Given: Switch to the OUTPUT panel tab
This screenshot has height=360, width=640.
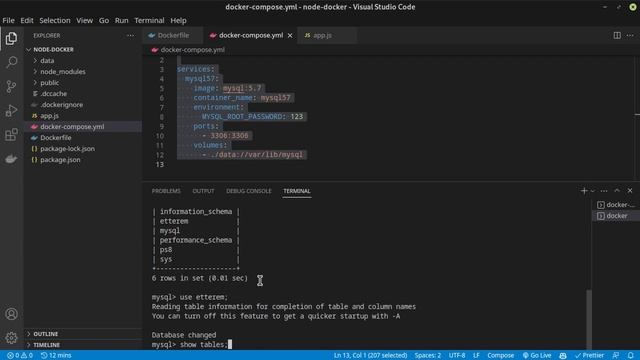Looking at the screenshot, I should click(203, 191).
